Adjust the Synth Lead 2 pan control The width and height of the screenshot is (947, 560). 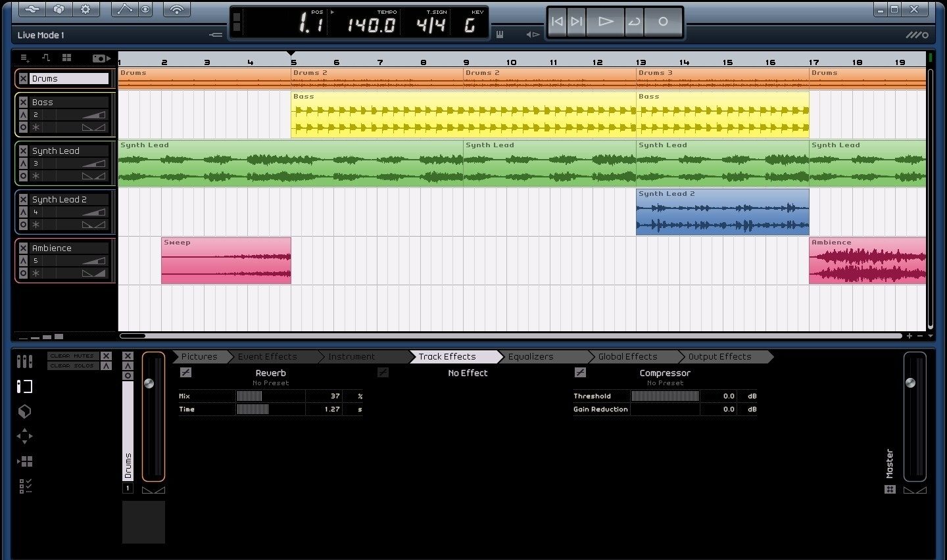93,224
